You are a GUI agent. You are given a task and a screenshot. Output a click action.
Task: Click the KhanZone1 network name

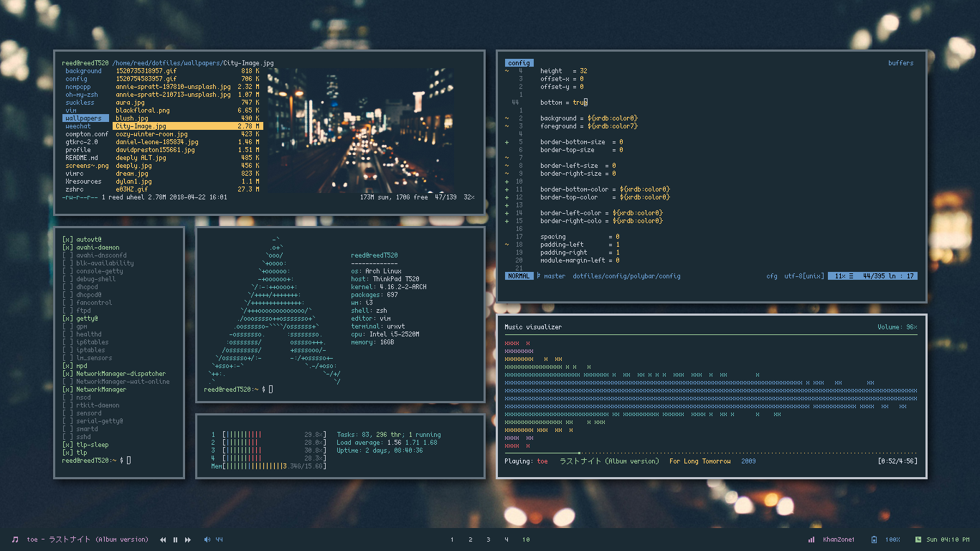click(838, 540)
